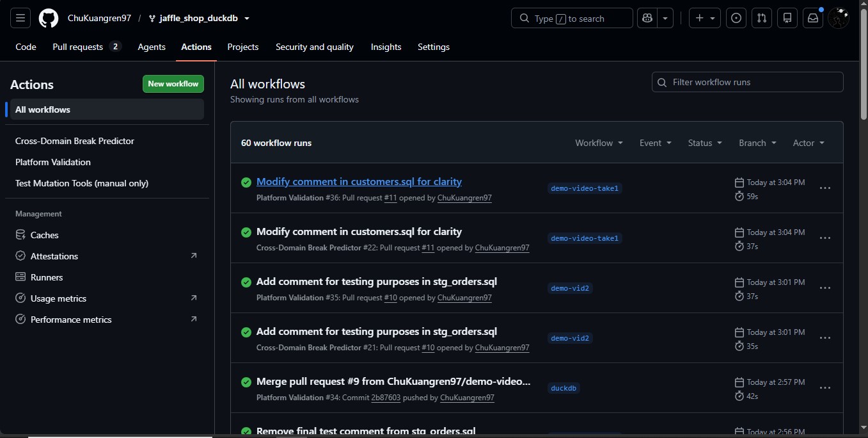Click success status icon of run #36
Screen dimensions: 868x438
(246, 182)
